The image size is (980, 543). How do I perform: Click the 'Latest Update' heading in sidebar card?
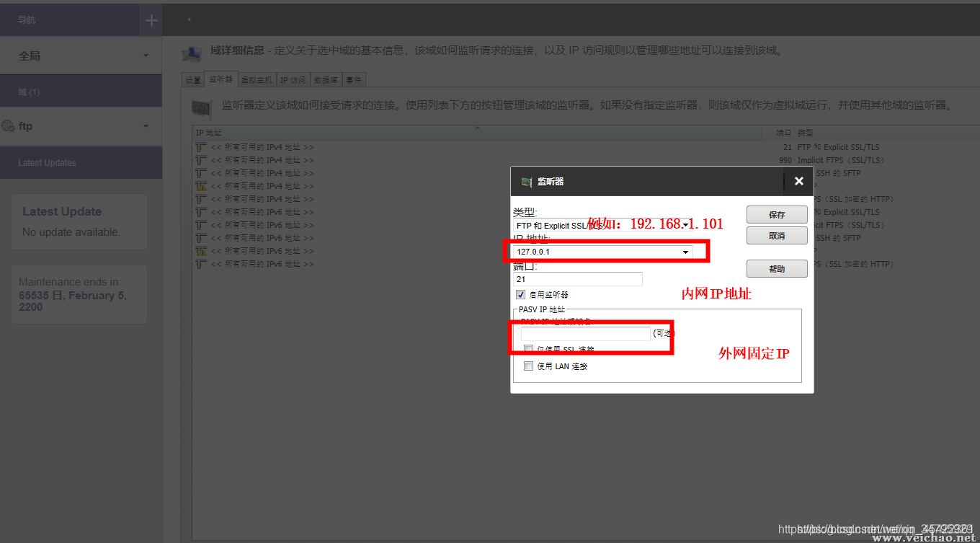tap(62, 211)
